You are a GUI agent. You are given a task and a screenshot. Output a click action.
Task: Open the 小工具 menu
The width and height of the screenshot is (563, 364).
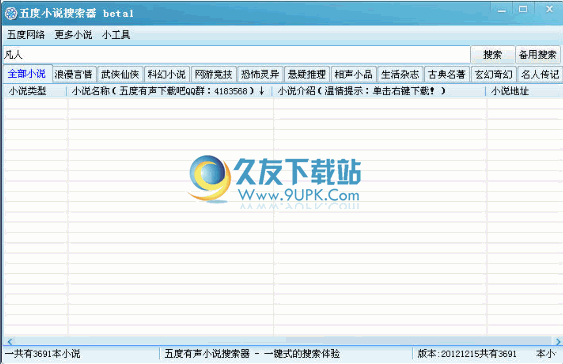coord(116,35)
